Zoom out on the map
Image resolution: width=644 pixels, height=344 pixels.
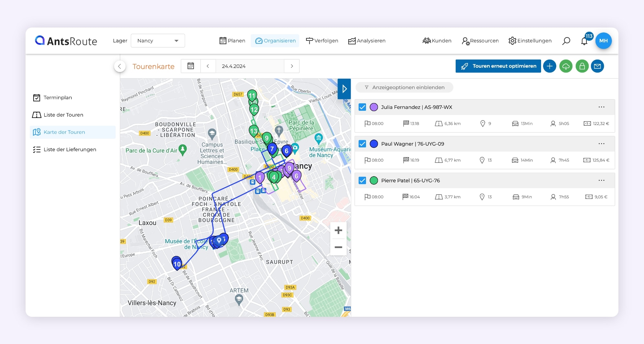tap(338, 247)
